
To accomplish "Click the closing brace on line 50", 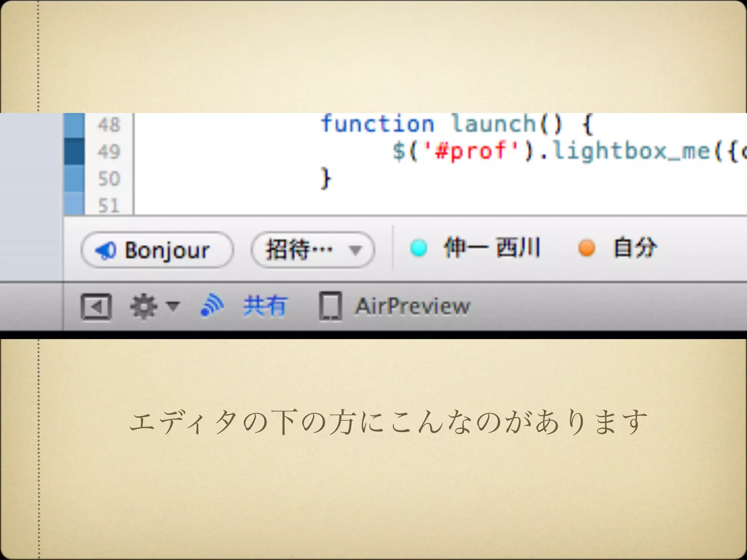I will click(326, 179).
